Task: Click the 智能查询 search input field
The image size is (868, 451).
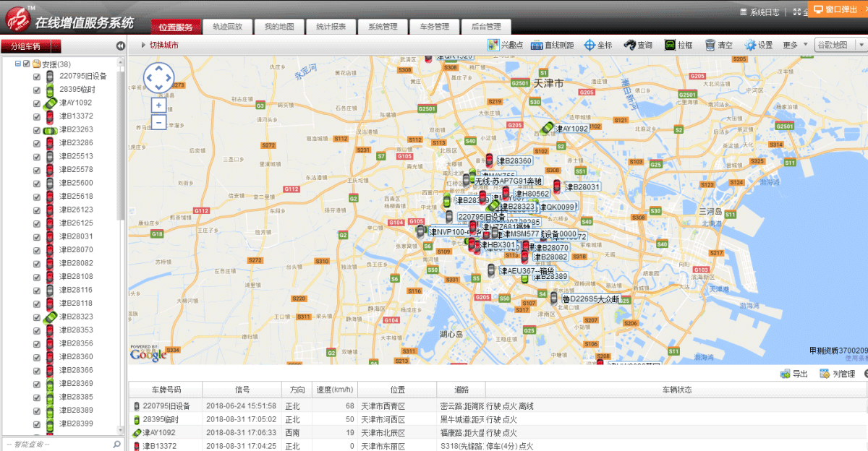Action: click(56, 444)
